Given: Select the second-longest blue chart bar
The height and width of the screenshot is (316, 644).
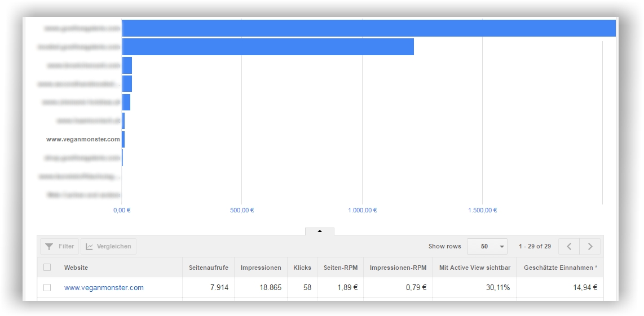Looking at the screenshot, I should click(268, 47).
